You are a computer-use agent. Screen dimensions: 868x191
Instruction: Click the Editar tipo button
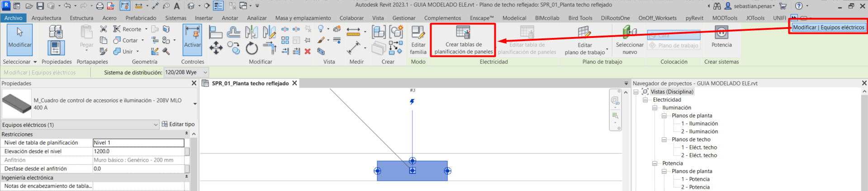[x=178, y=124]
